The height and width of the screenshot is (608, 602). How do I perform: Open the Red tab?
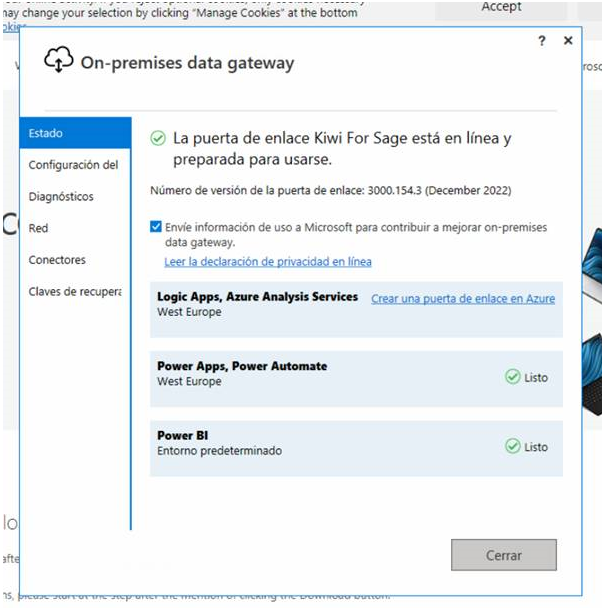click(75, 228)
